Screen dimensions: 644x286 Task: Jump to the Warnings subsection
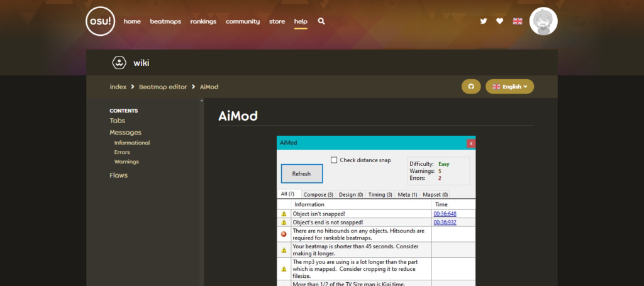[x=126, y=162]
